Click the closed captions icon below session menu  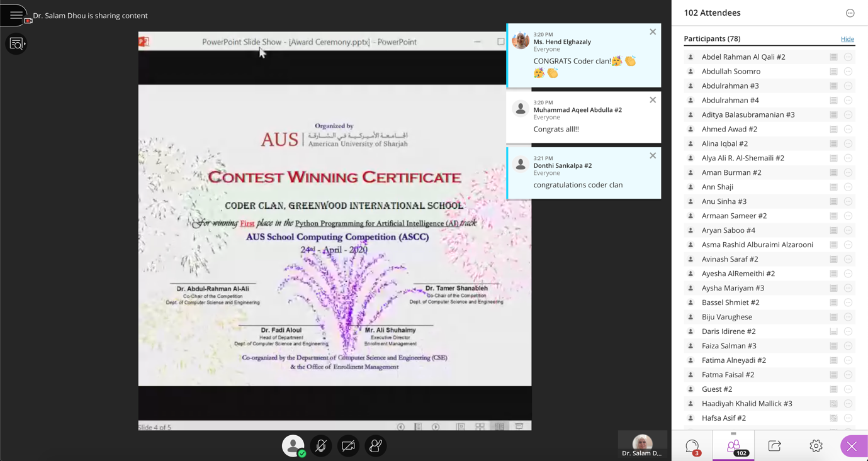pos(16,44)
